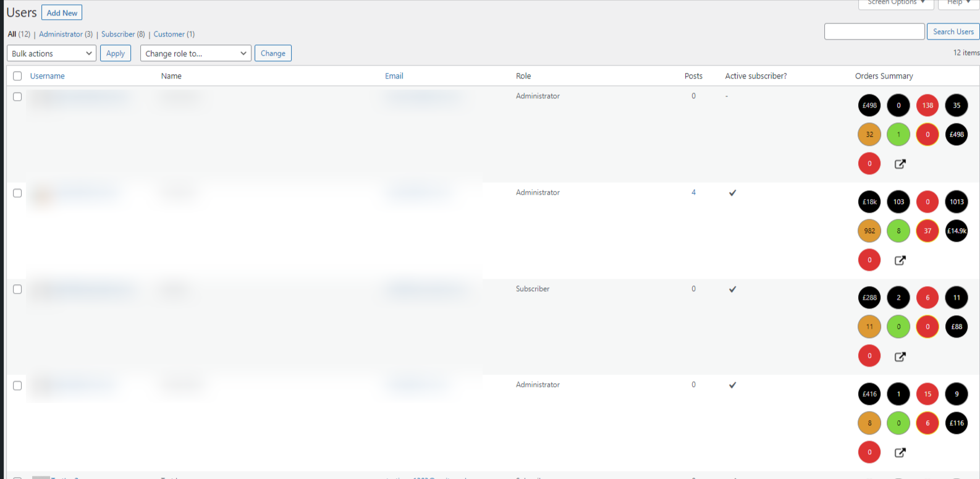The image size is (980, 479).
Task: Click the red 138 orders badge
Action: click(927, 105)
